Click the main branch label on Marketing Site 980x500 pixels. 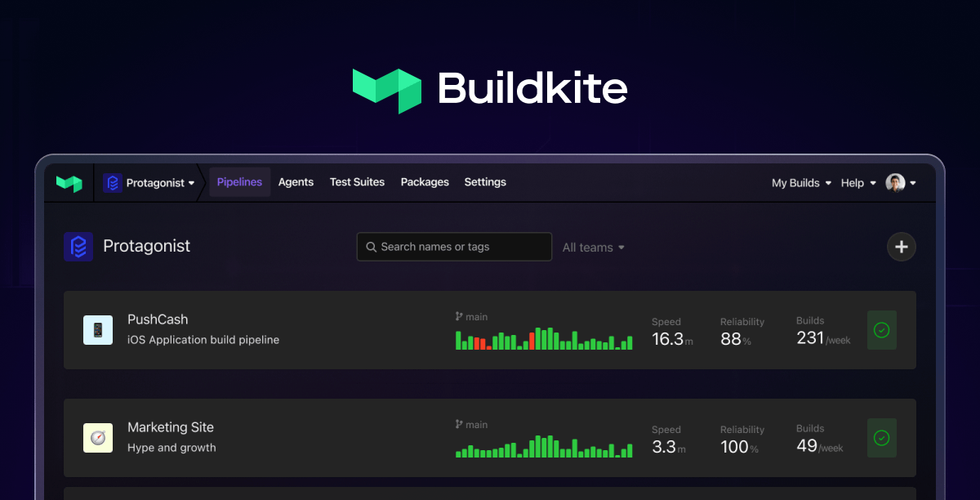pyautogui.click(x=471, y=425)
